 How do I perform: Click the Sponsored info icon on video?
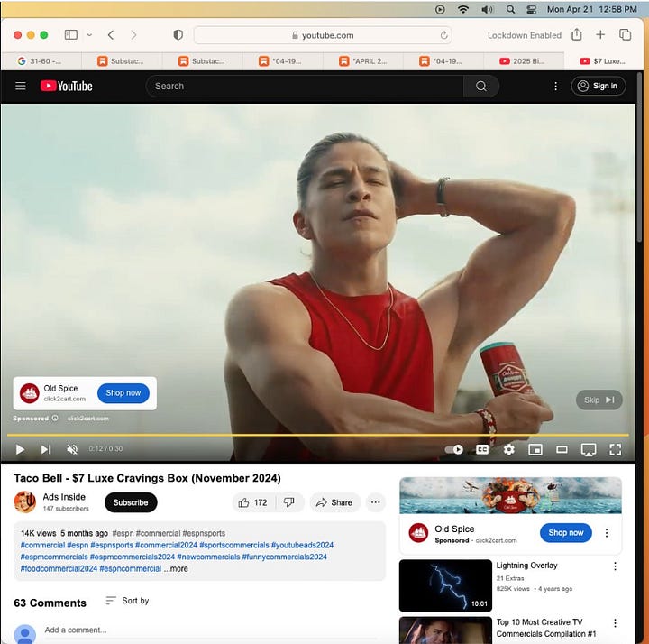[x=55, y=418]
